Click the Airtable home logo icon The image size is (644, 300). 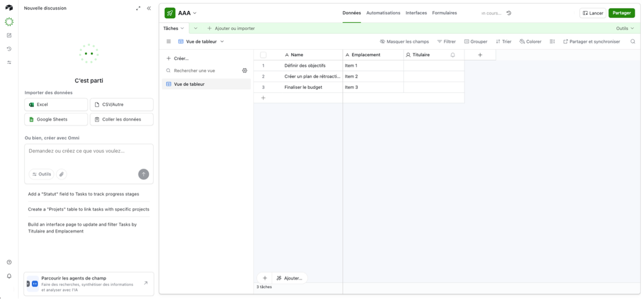click(9, 8)
